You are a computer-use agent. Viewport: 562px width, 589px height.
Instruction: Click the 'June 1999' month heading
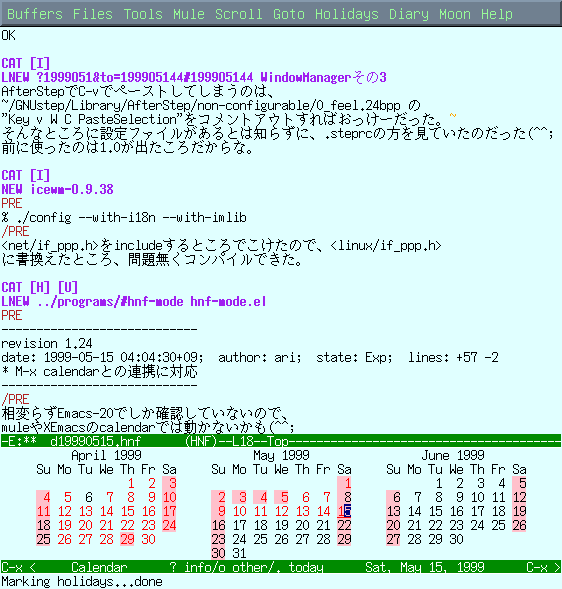(453, 455)
